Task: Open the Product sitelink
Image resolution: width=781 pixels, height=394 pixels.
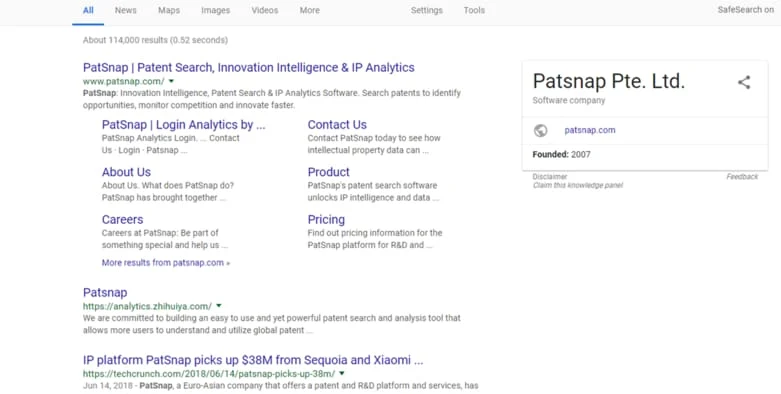Action: click(x=329, y=172)
